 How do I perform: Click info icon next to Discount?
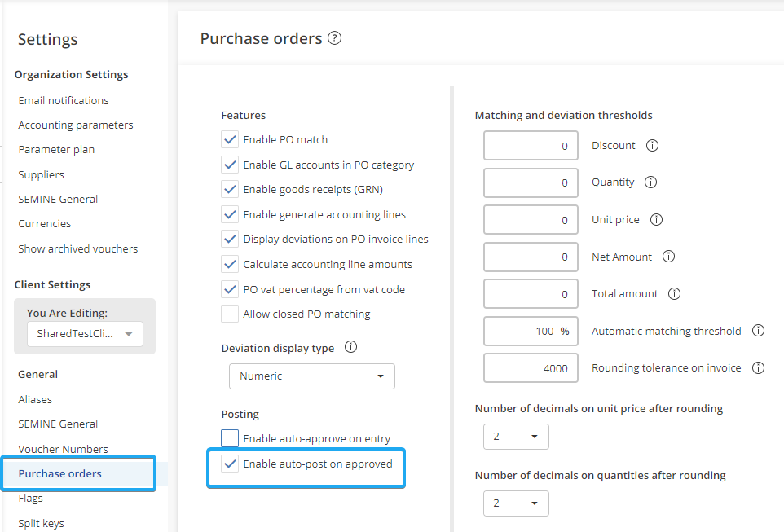pos(652,146)
